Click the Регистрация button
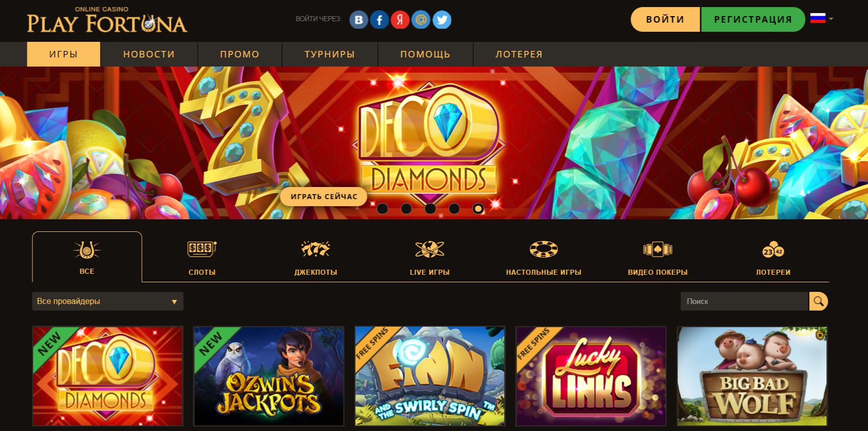The height and width of the screenshot is (431, 868). (753, 19)
